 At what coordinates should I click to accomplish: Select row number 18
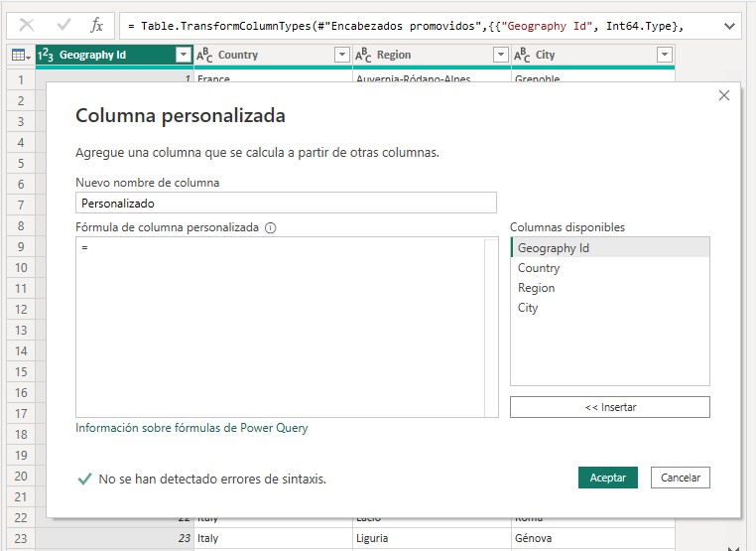[x=21, y=434]
